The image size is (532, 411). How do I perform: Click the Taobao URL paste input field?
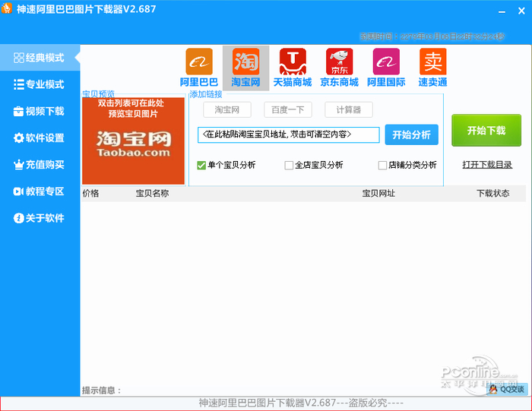[x=289, y=134]
